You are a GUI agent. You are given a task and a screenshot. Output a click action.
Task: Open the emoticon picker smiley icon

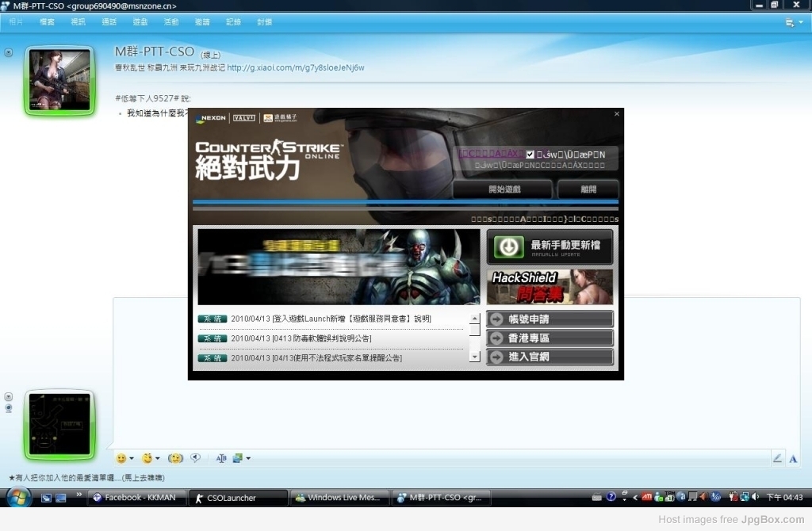tap(121, 458)
